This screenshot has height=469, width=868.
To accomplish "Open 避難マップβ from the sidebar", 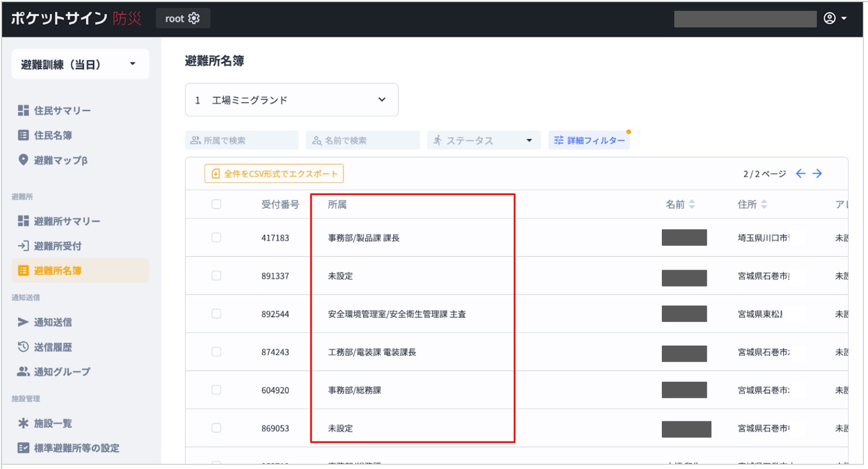I will pos(60,160).
